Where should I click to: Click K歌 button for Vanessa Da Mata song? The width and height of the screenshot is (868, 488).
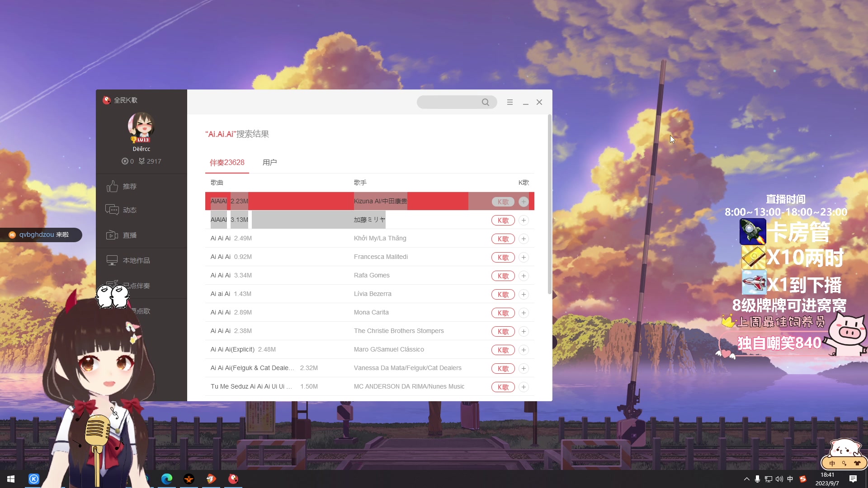[503, 368]
